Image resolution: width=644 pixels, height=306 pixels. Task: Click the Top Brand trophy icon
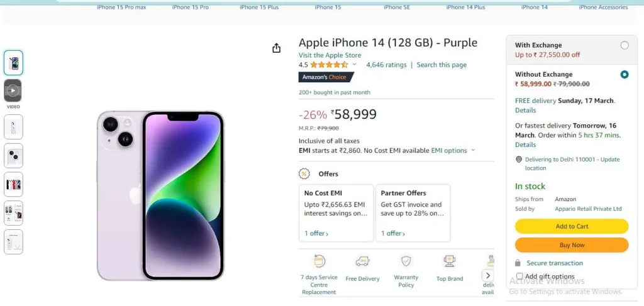pos(449,261)
